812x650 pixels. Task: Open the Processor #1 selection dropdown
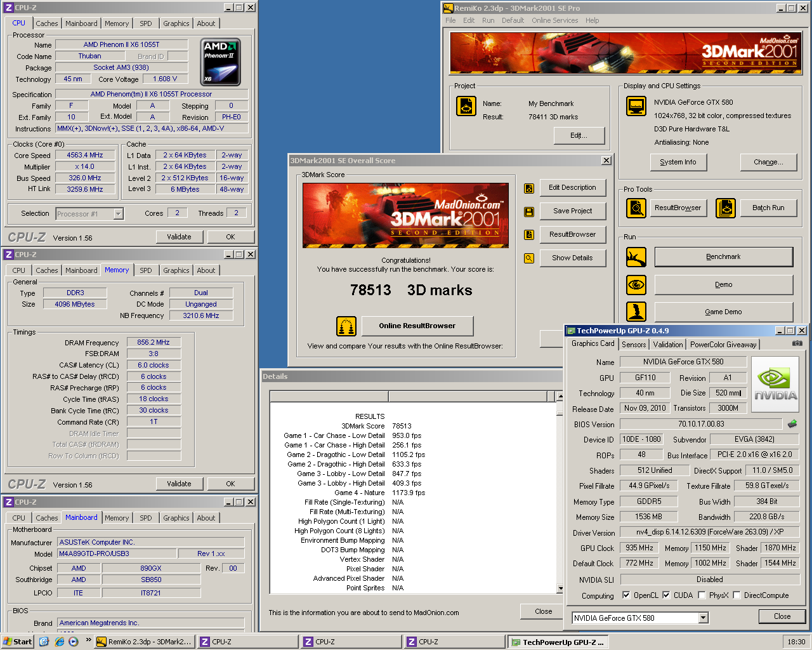pos(118,214)
